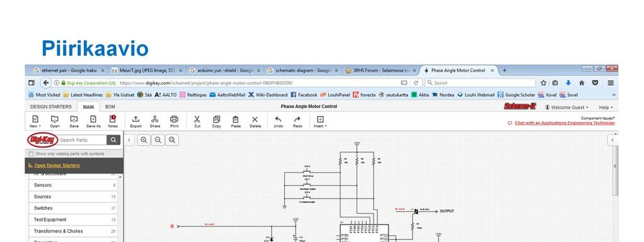644x242 pixels.
Task: Switch to the BOM tab
Action: pos(110,107)
